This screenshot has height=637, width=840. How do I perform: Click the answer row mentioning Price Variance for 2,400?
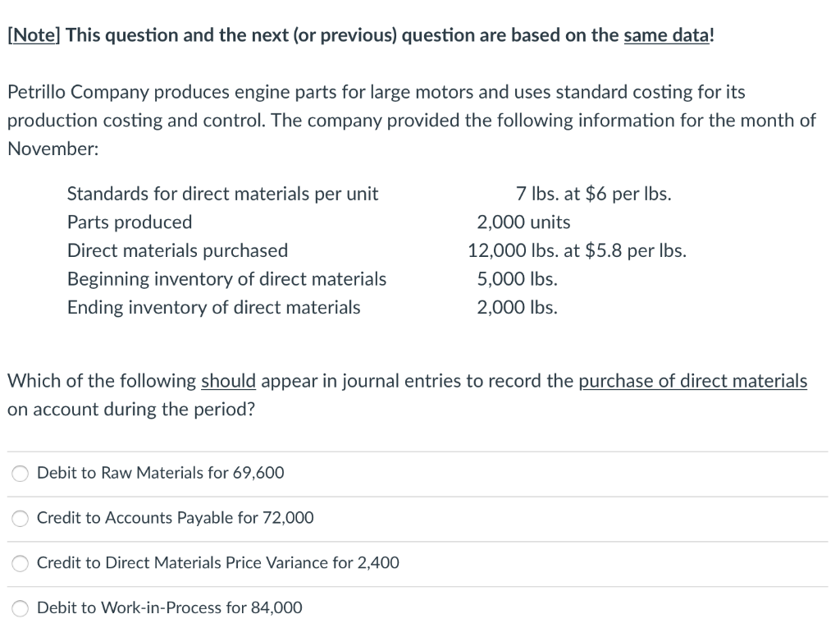217,563
